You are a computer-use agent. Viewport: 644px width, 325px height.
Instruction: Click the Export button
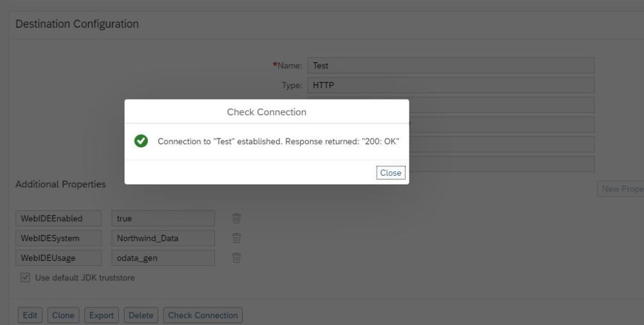101,316
